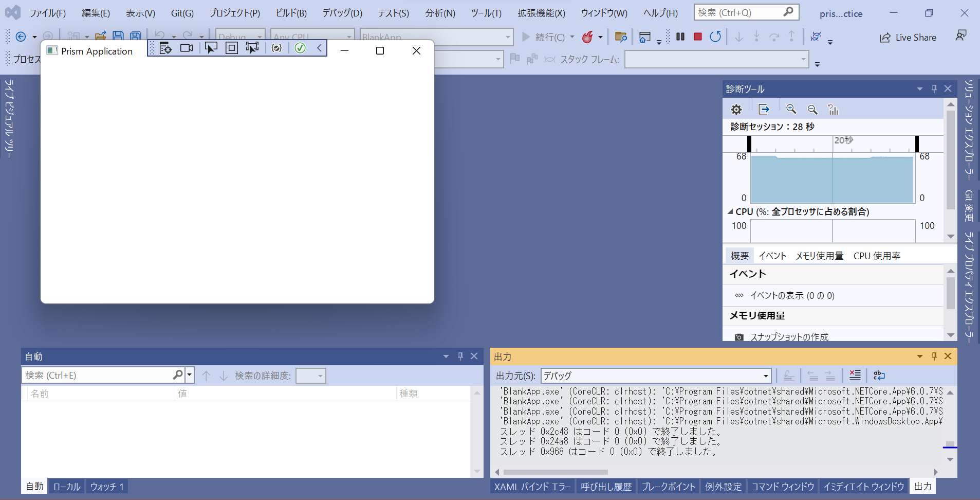Viewport: 980px width, 500px height.
Task: Zoom in on the diagnostics timeline
Action: [791, 109]
